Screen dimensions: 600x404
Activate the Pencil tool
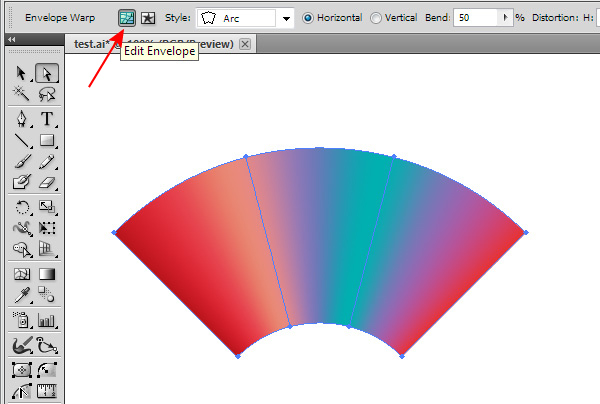pos(47,161)
